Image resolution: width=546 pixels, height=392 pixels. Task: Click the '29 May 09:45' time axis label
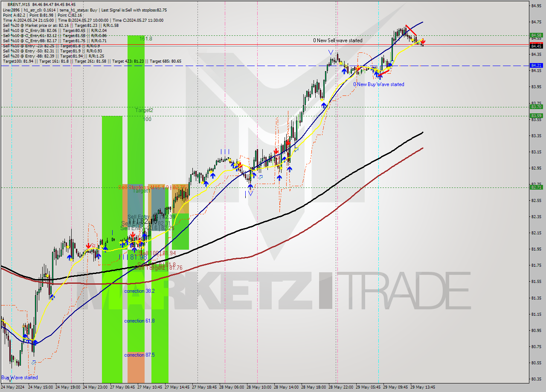(396, 387)
